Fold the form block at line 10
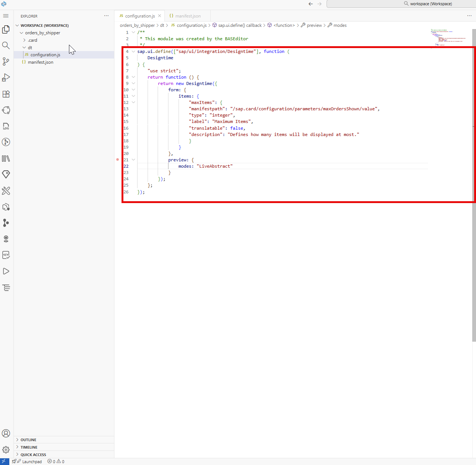 tap(133, 90)
